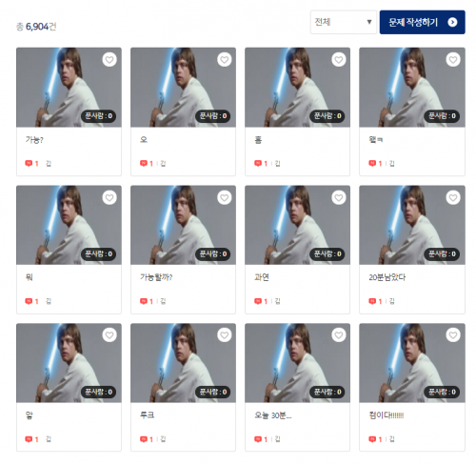This screenshot has height=465, width=476.
Task: Click 푼사람 : 0 badge on '오' card
Action: tap(213, 116)
